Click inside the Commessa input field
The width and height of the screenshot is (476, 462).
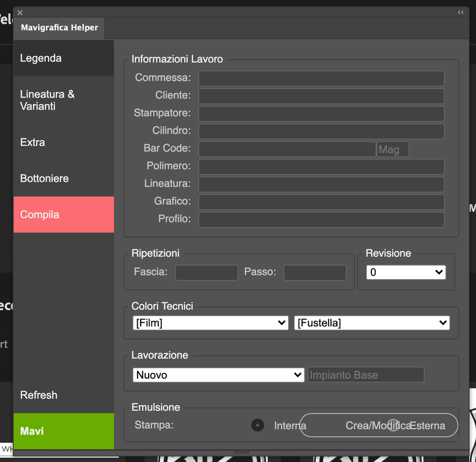(x=321, y=78)
